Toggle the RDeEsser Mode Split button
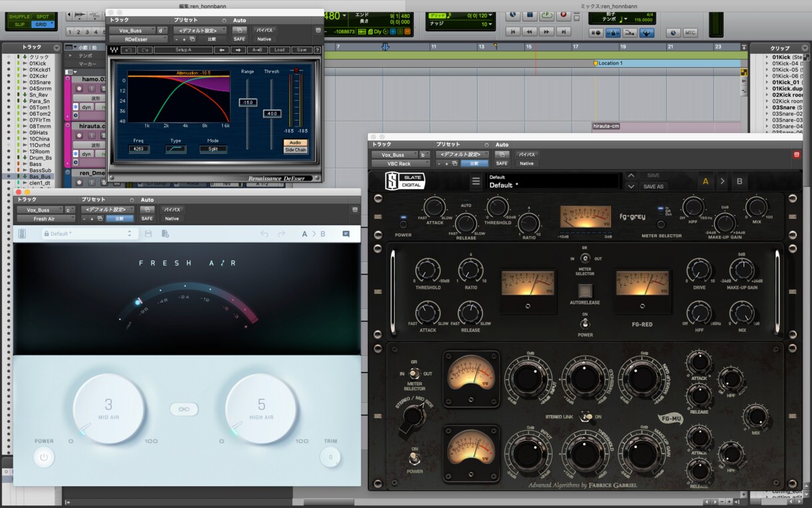812x508 pixels. coord(213,149)
